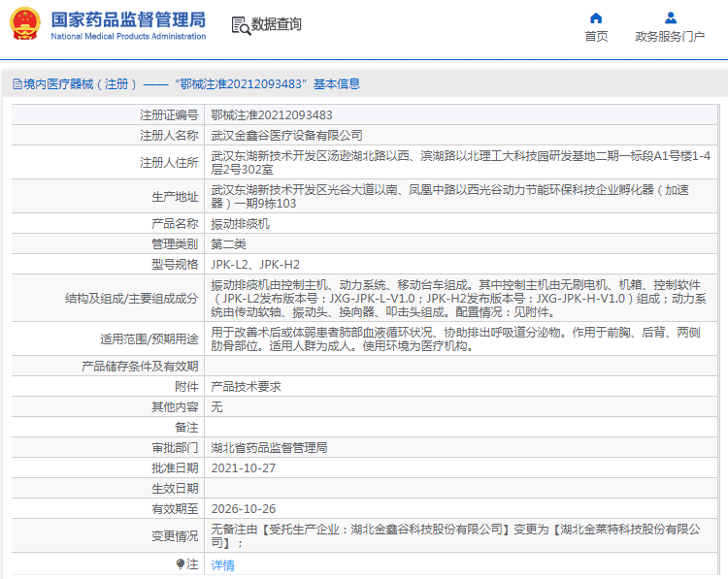Viewport: 728px width, 579px height.
Task: Click the 首页 text link
Action: click(596, 36)
